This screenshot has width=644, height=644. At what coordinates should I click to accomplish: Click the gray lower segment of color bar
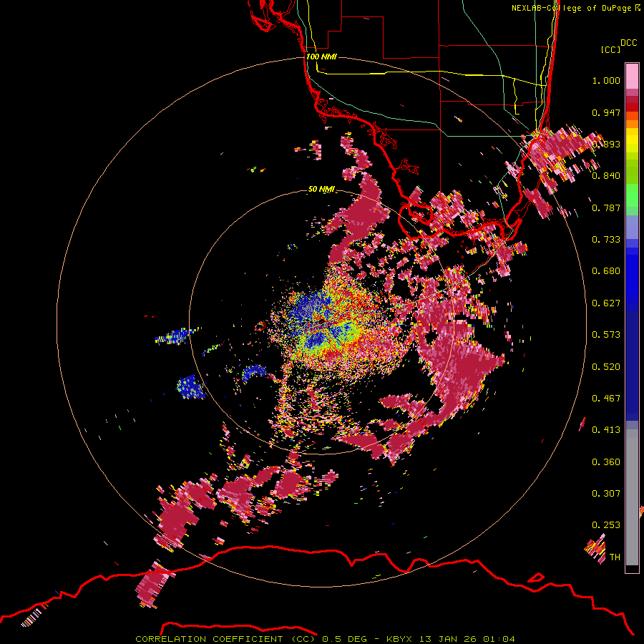[632, 497]
